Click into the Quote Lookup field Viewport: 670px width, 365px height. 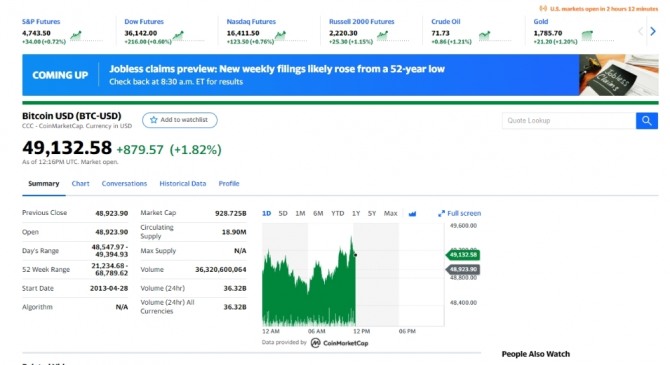pyautogui.click(x=569, y=121)
